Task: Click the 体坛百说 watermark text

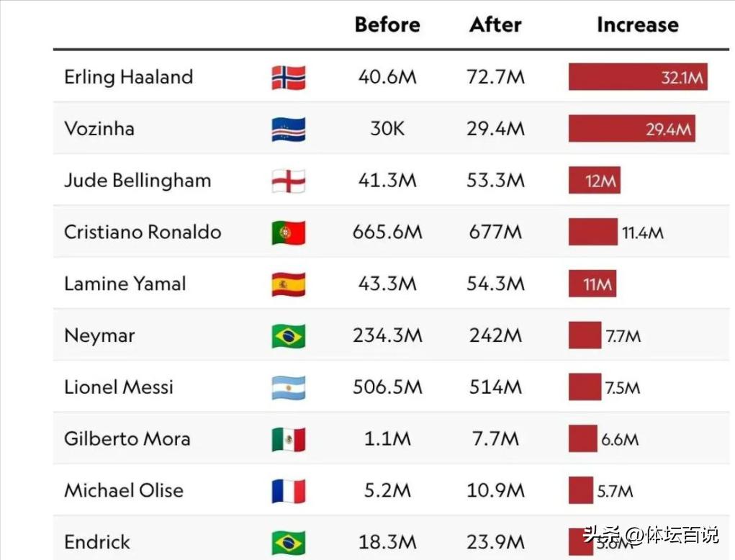Action: coord(682,534)
